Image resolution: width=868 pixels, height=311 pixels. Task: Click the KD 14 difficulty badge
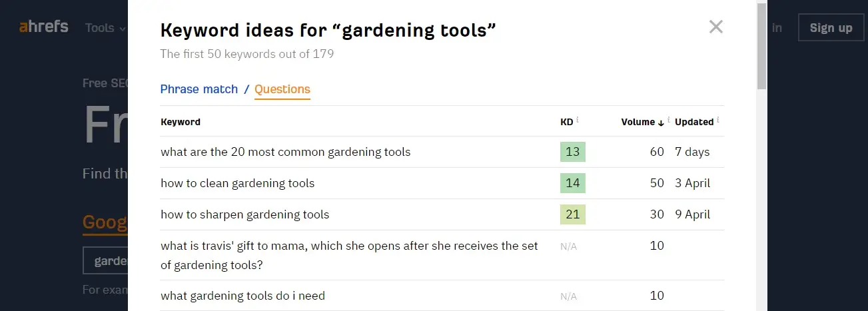[573, 183]
